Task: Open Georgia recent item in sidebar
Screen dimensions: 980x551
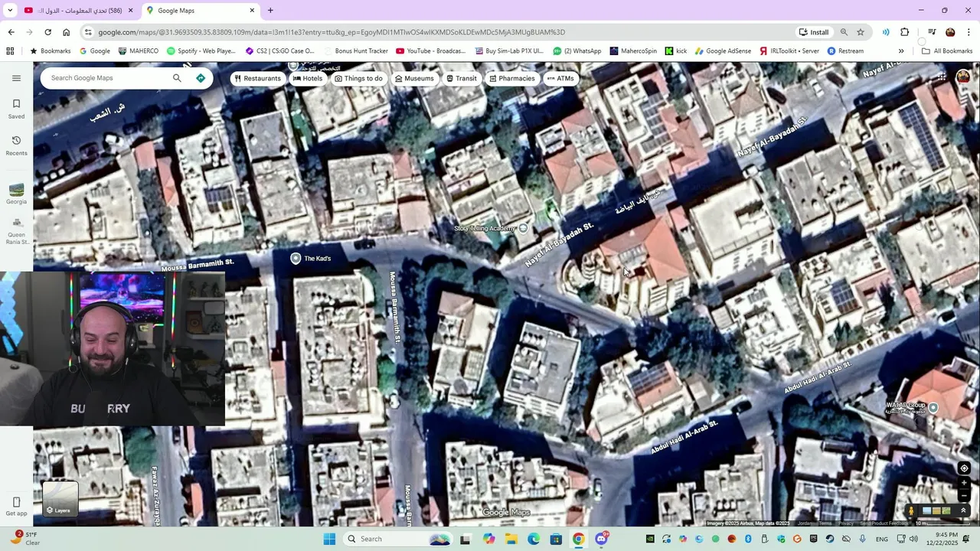Action: (x=16, y=194)
